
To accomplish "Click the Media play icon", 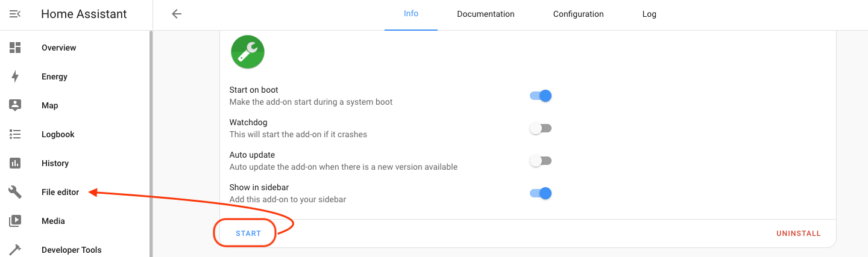I will click(x=15, y=221).
